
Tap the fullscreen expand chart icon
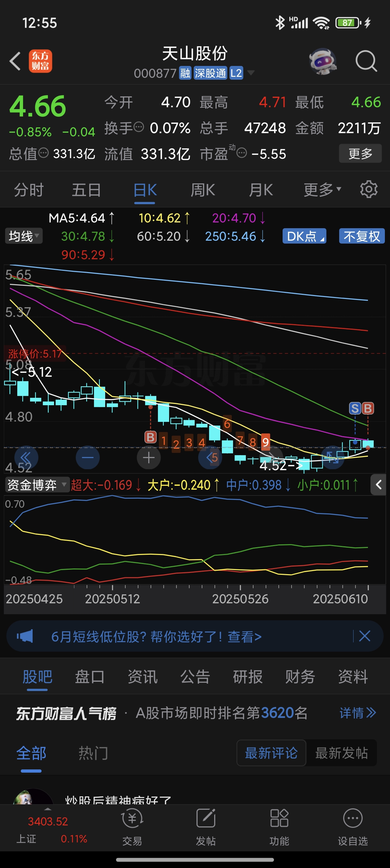[x=332, y=457]
